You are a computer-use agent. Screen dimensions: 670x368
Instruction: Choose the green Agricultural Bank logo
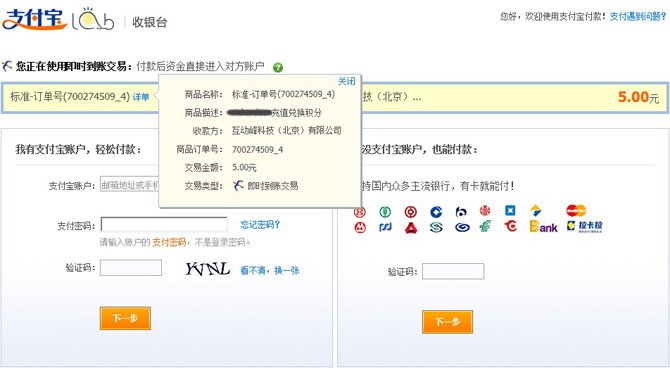(x=385, y=212)
